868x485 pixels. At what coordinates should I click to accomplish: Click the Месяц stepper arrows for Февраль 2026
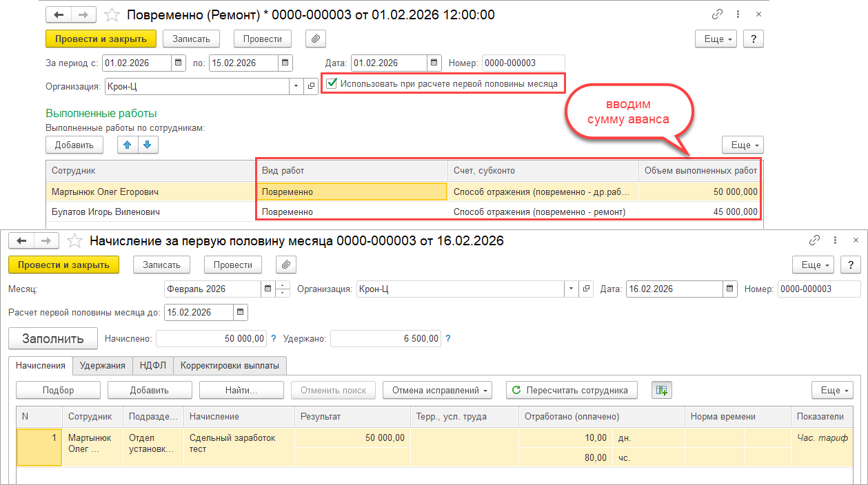[x=283, y=289]
